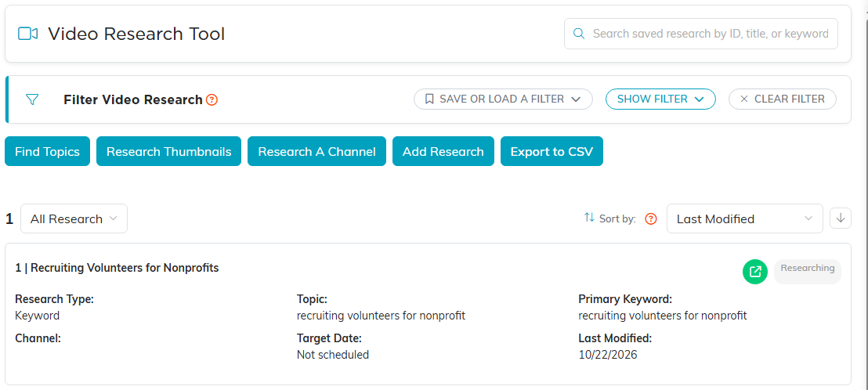Image resolution: width=868 pixels, height=390 pixels.
Task: Click the video camera icon beside Video Research Tool
Action: coord(27,34)
